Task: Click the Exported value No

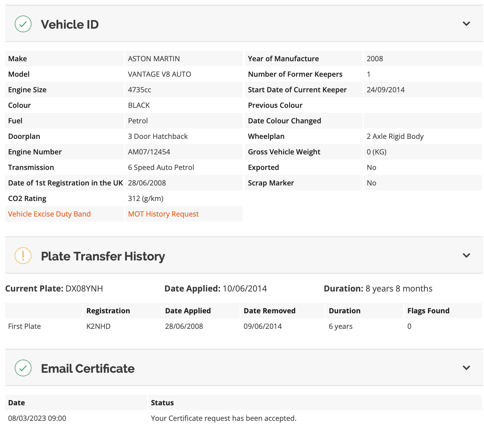Action: [371, 167]
